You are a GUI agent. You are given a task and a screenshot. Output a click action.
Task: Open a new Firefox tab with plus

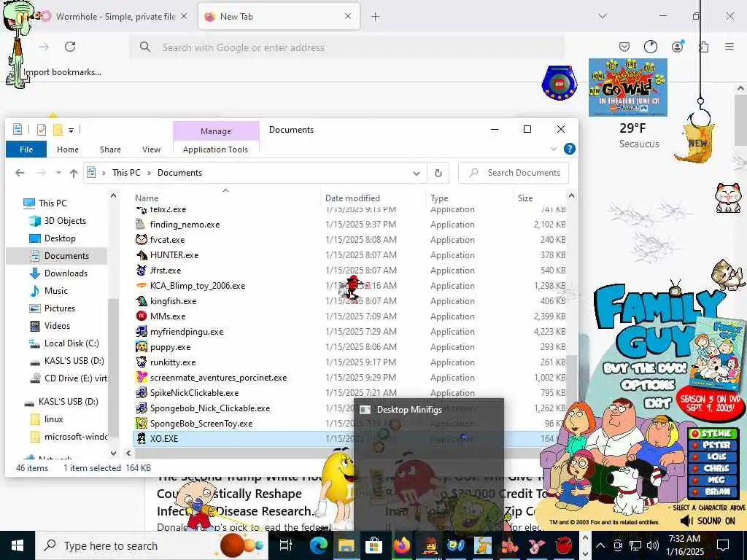click(376, 17)
